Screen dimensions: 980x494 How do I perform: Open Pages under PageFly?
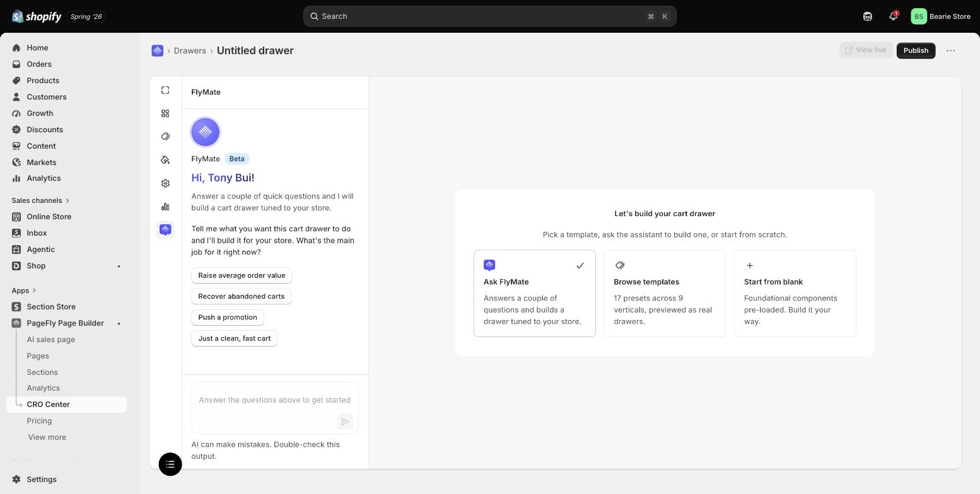point(38,356)
